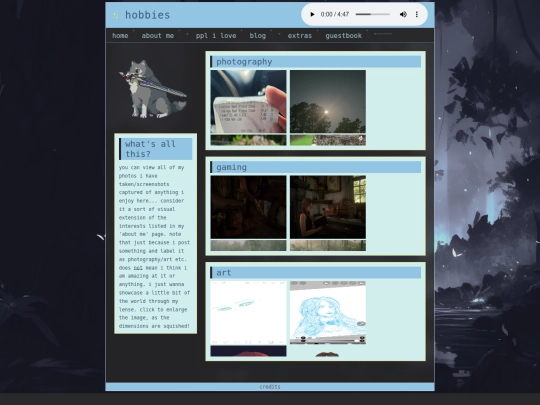
Task: Play the audio track
Action: (x=312, y=14)
